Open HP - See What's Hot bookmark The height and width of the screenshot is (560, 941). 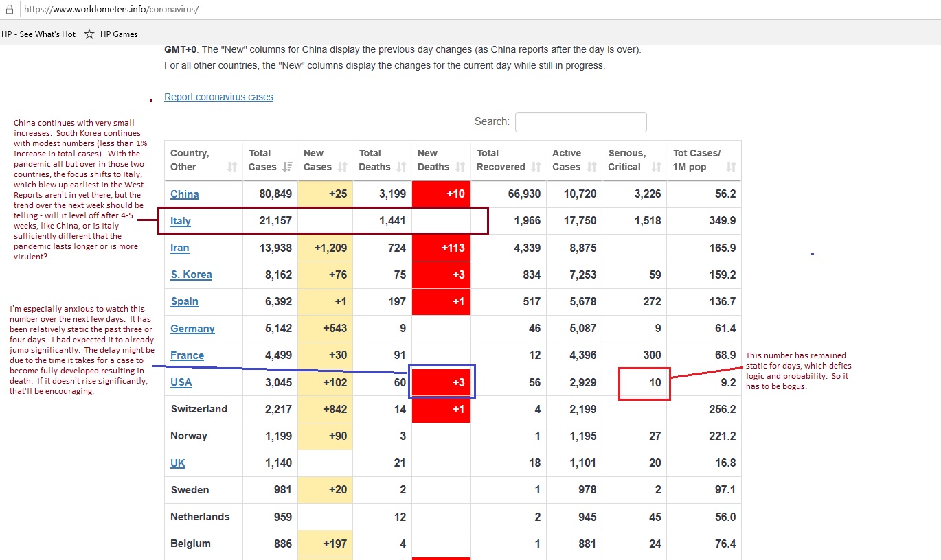pos(38,34)
